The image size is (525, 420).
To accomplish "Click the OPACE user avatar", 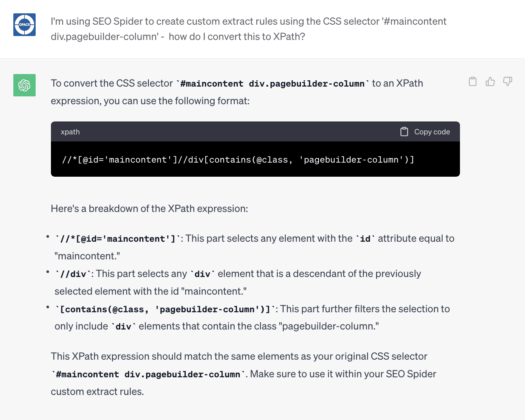I will pos(24,25).
